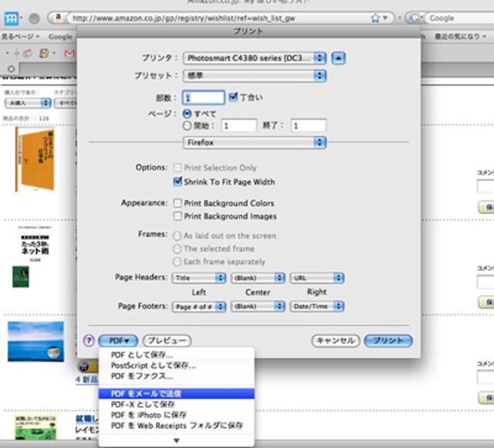This screenshot has width=494, height=448.
Task: Uncheck Shrink To Fit Page Width
Action: click(x=178, y=182)
